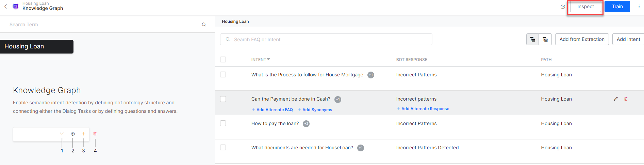Screen dimensions: 644x165
Task: Check the select-all intents checkbox
Action: tap(223, 60)
